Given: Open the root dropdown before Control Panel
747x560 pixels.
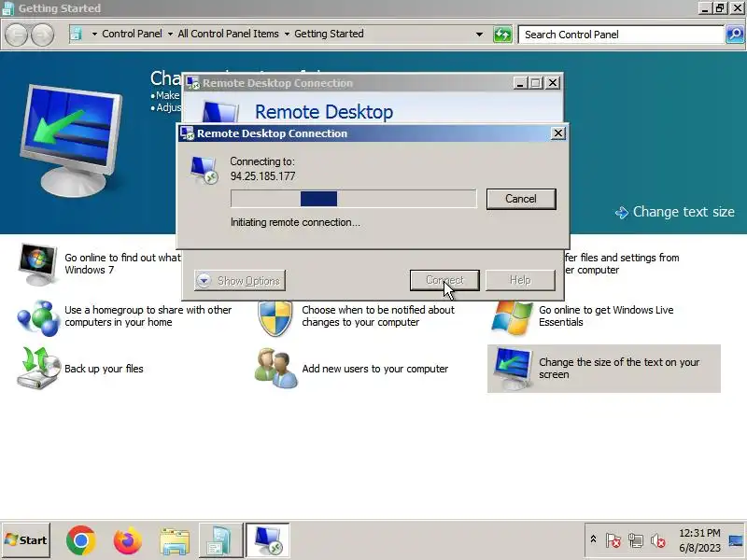Looking at the screenshot, I should (94, 34).
